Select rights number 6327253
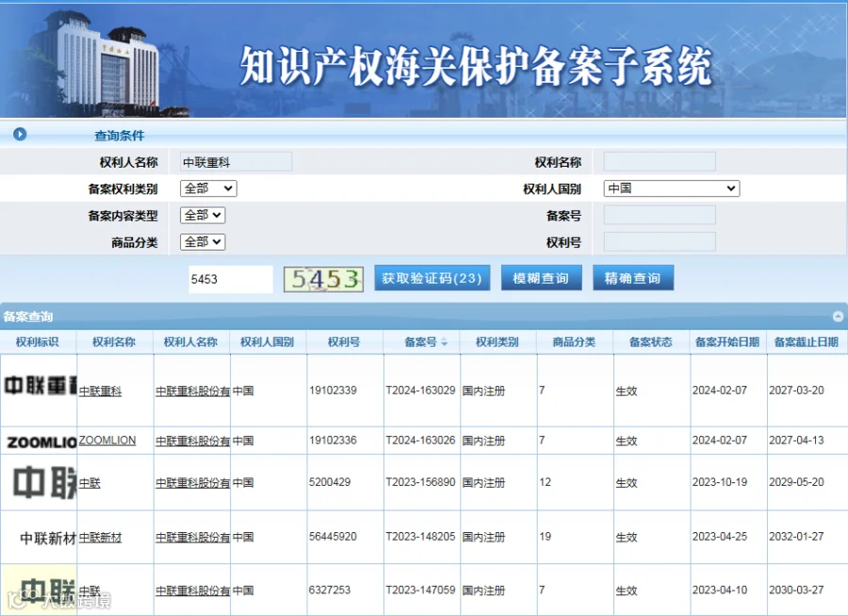The height and width of the screenshot is (616, 848). pyautogui.click(x=330, y=590)
